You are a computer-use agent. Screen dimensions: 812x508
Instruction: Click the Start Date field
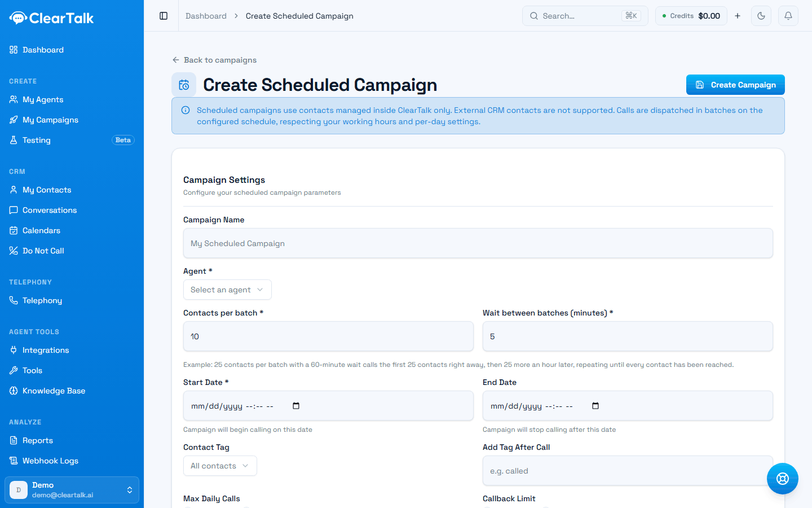[328, 406]
